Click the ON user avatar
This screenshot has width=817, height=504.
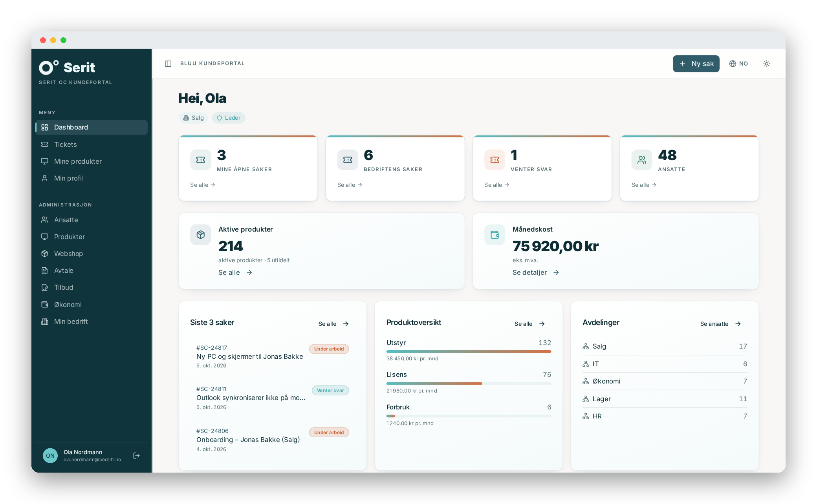(50, 455)
